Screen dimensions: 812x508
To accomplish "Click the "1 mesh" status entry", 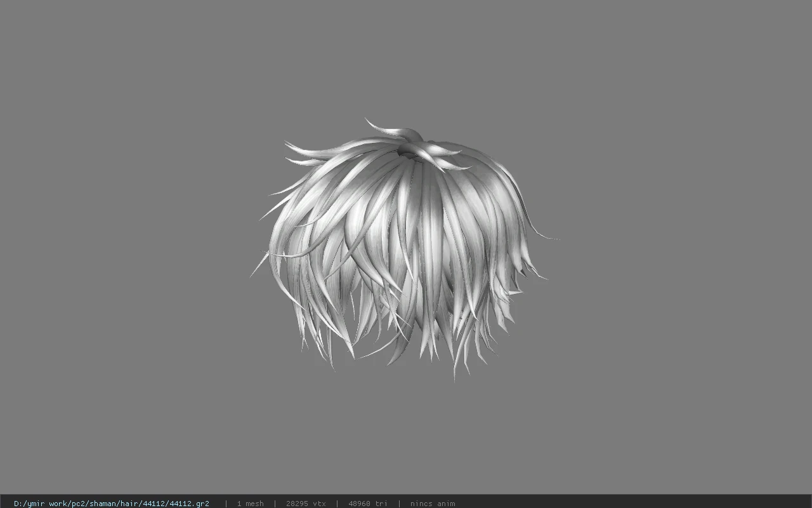I will coord(250,504).
